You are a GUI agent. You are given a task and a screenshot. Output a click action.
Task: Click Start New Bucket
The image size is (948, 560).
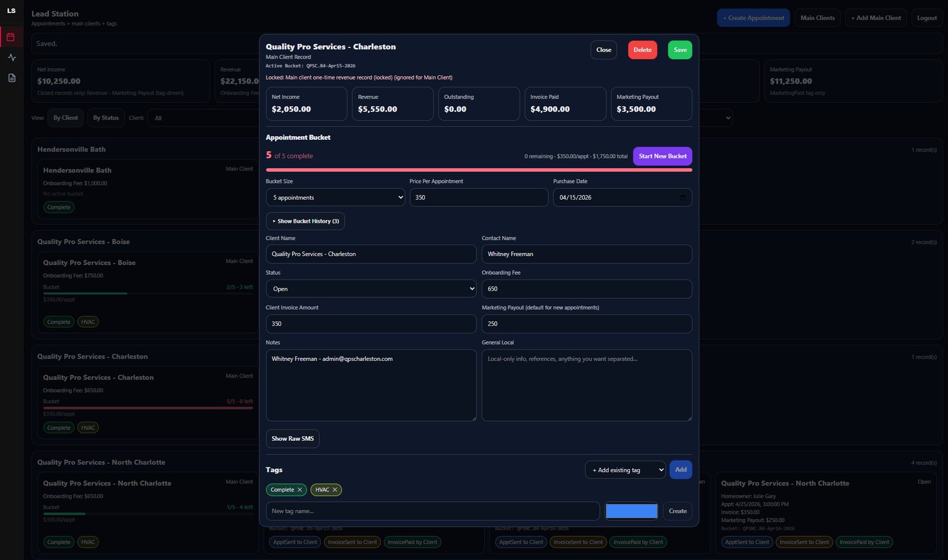coord(662,156)
